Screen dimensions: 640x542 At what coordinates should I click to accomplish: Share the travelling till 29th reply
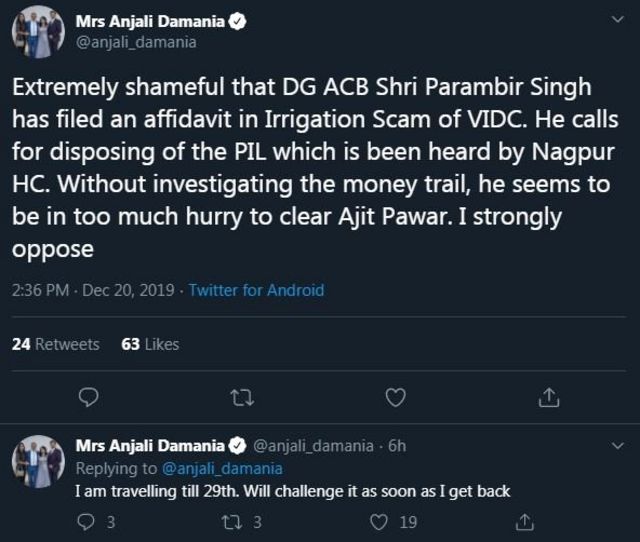(524, 521)
